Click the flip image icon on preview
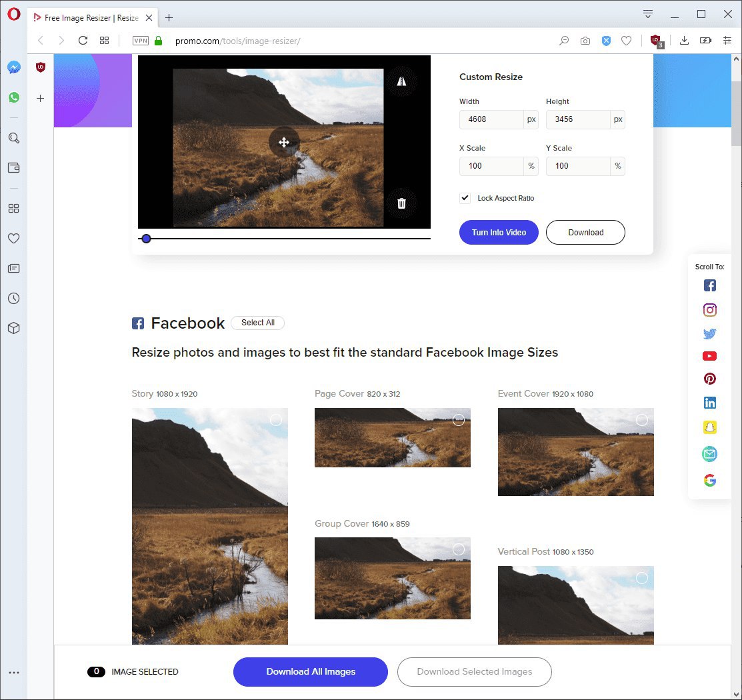742x700 pixels. pyautogui.click(x=401, y=81)
